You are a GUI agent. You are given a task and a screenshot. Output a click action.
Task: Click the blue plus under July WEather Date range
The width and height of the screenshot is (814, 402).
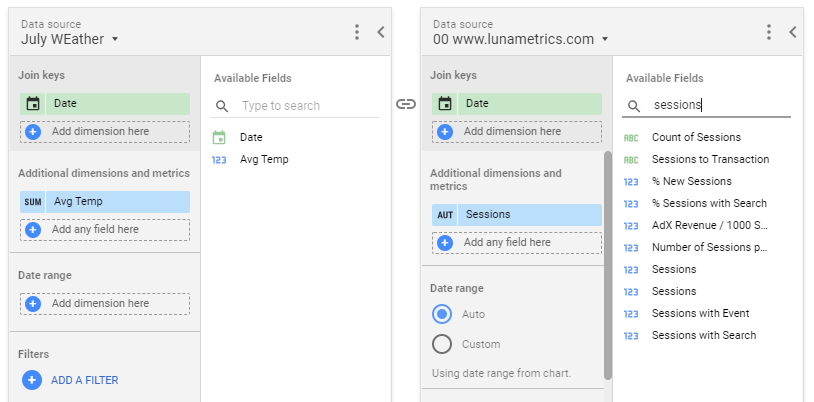pos(33,304)
